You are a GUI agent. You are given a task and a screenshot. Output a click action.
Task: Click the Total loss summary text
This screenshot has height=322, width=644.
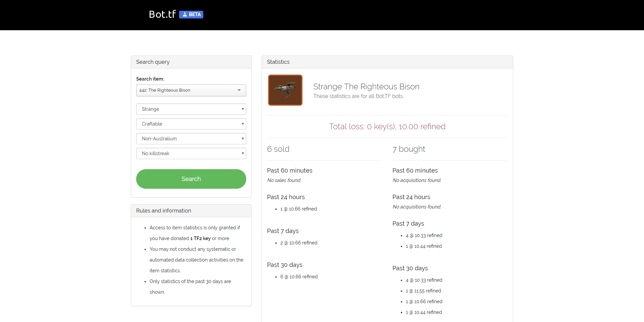[387, 127]
